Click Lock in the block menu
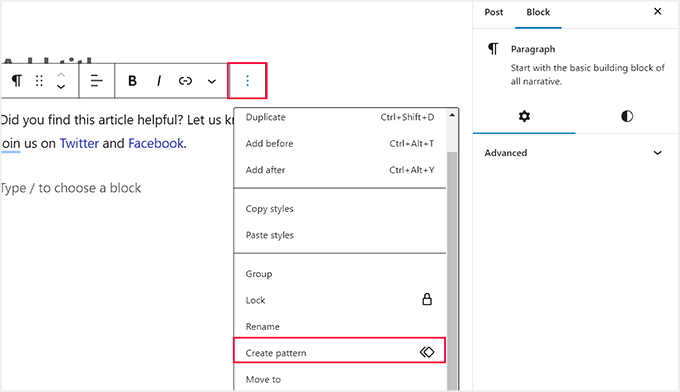 coord(340,300)
